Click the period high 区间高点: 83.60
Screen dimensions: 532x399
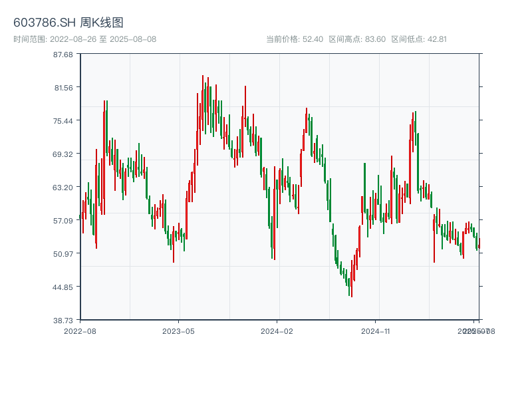pos(357,39)
